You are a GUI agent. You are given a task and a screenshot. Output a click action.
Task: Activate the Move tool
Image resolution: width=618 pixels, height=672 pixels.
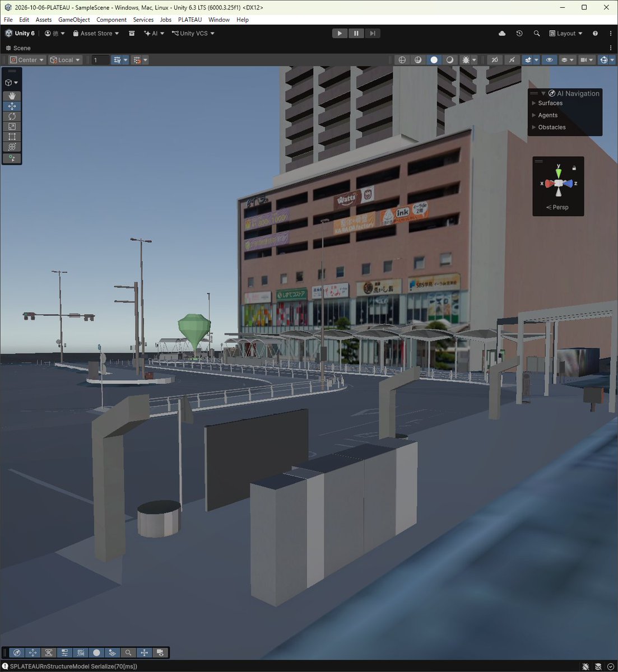12,106
